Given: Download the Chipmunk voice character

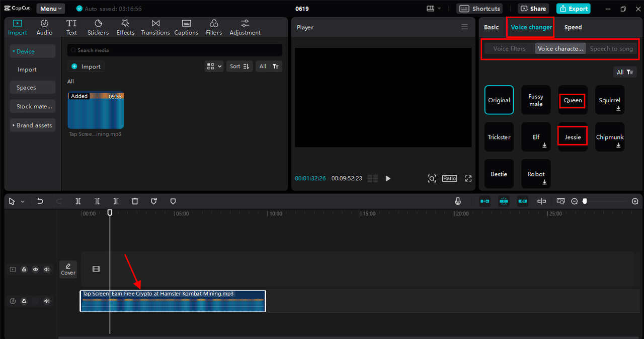Looking at the screenshot, I should coord(618,145).
